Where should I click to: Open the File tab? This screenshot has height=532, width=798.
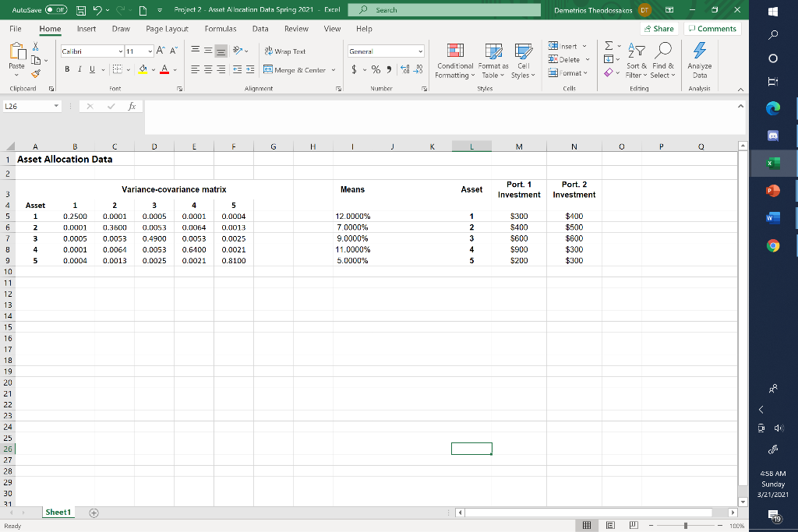click(16, 29)
